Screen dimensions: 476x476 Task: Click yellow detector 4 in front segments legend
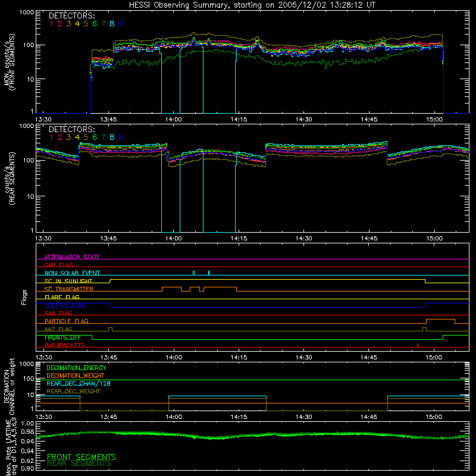77,24
